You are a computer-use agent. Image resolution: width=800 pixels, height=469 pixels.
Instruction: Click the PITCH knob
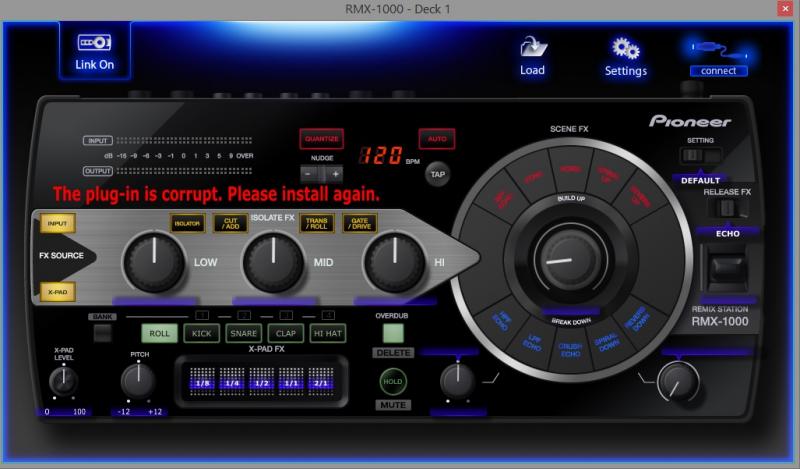point(138,381)
